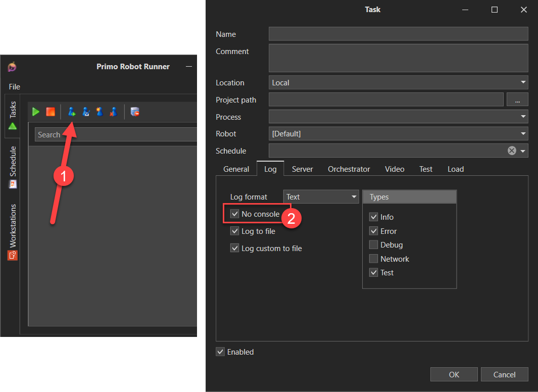Viewport: 538px width, 392px height.
Task: Browse for project path with ... button
Action: click(x=517, y=100)
